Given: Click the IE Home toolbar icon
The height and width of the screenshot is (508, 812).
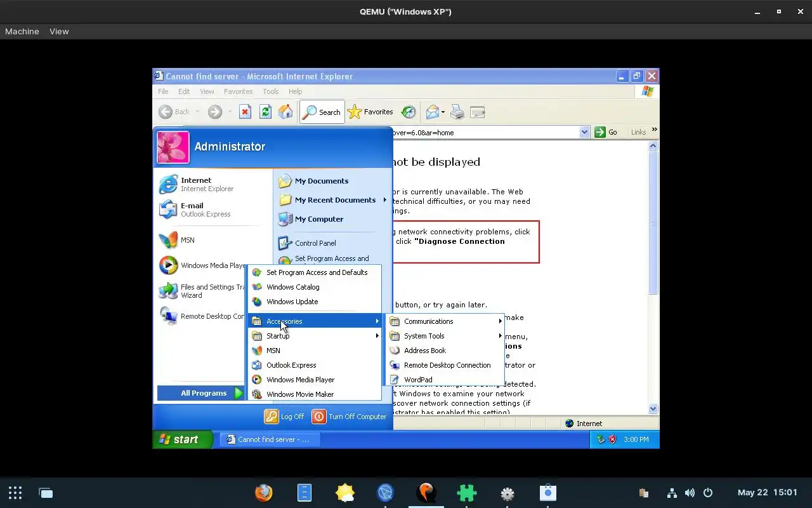Looking at the screenshot, I should 286,112.
